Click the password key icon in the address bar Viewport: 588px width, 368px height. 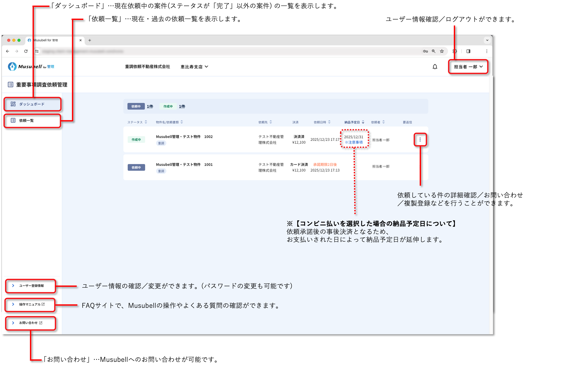(425, 51)
